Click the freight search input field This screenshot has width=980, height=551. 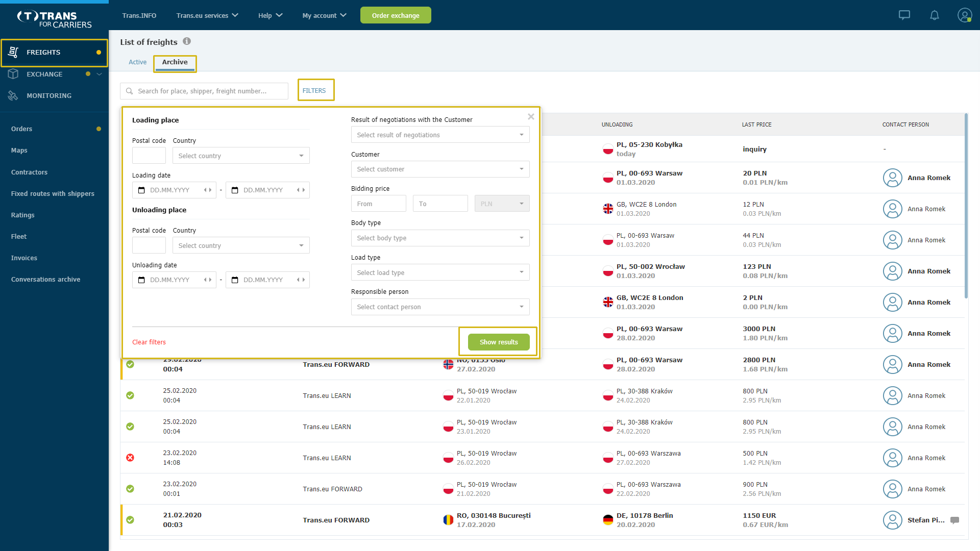point(204,91)
